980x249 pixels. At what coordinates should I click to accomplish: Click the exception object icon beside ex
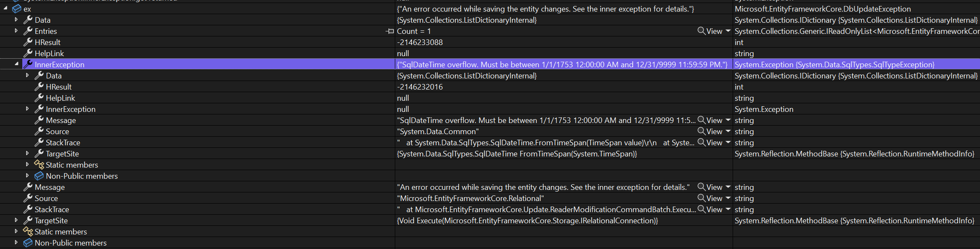[x=17, y=9]
